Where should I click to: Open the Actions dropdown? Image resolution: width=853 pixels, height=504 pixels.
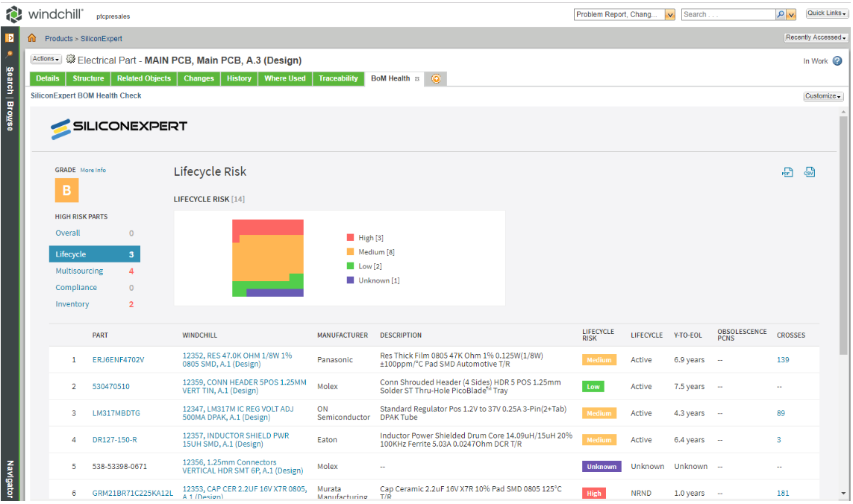point(46,59)
